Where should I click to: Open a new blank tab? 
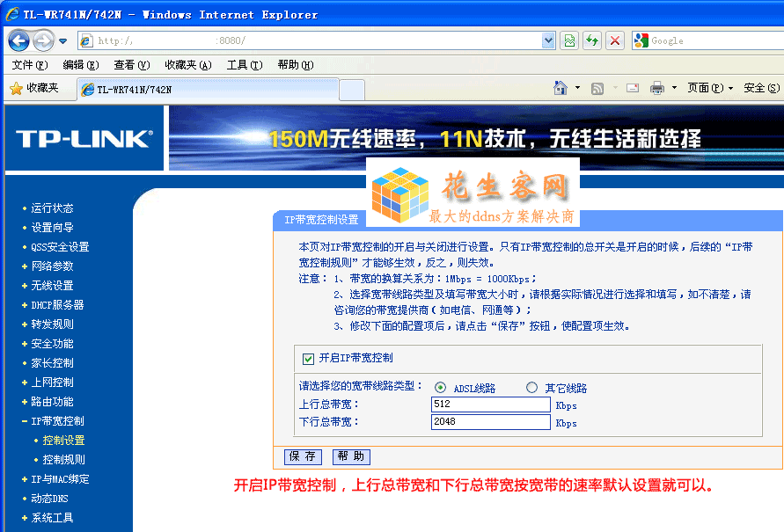point(351,90)
